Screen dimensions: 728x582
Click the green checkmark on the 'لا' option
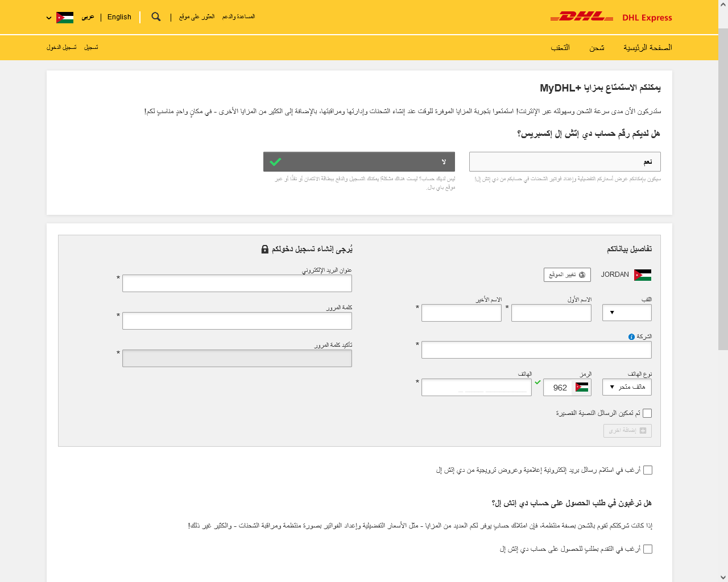point(276,162)
